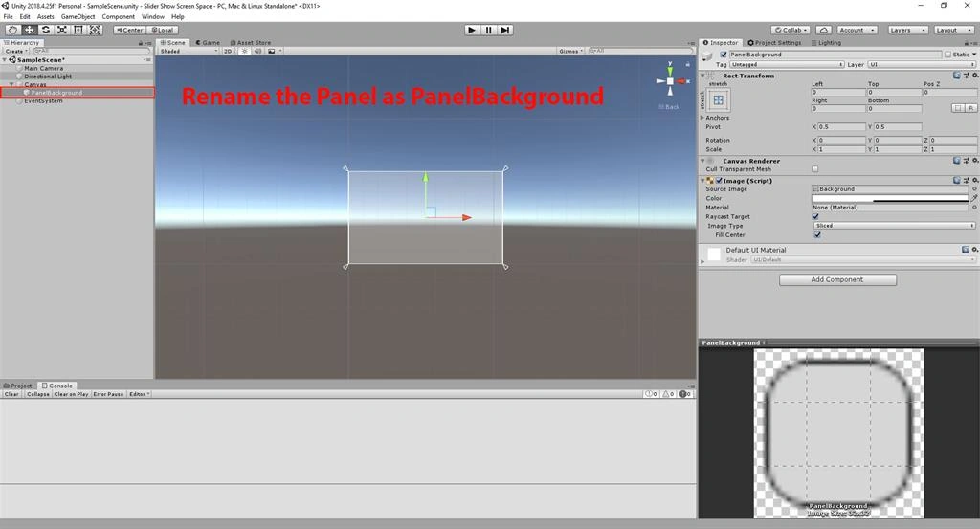Click the Pause button

pos(488,30)
